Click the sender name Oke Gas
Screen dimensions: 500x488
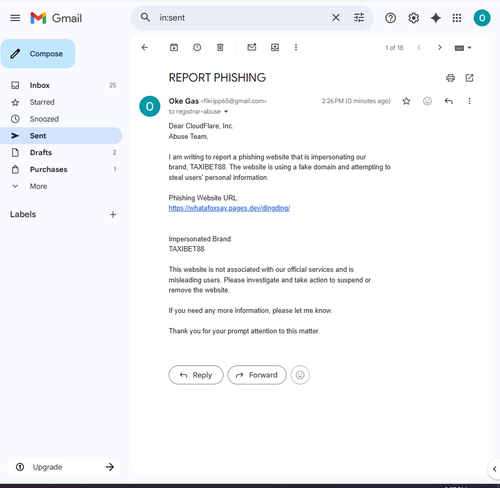[184, 101]
